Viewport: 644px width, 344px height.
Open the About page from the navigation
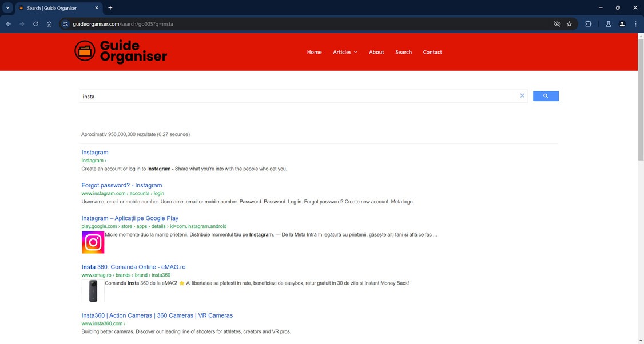tap(376, 51)
